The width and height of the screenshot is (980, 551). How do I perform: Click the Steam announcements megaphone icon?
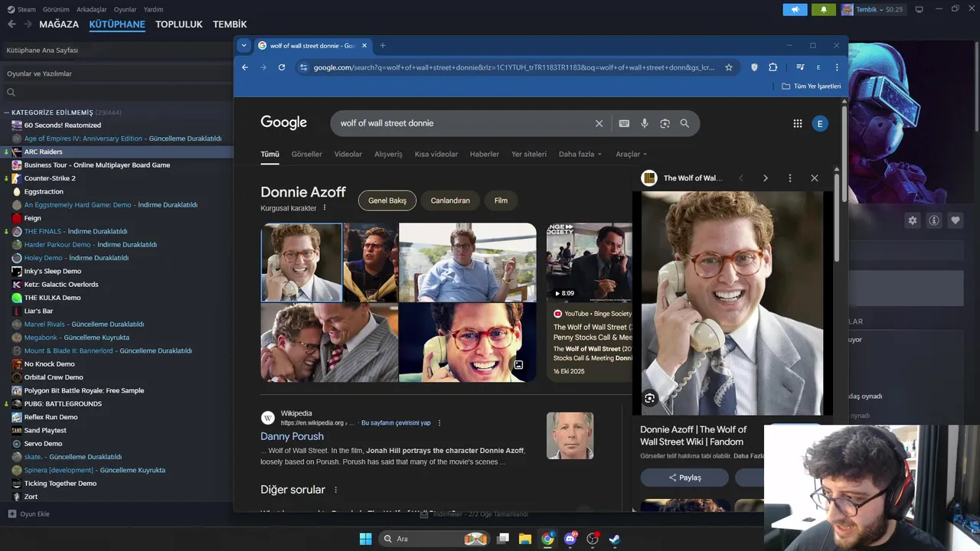point(795,9)
